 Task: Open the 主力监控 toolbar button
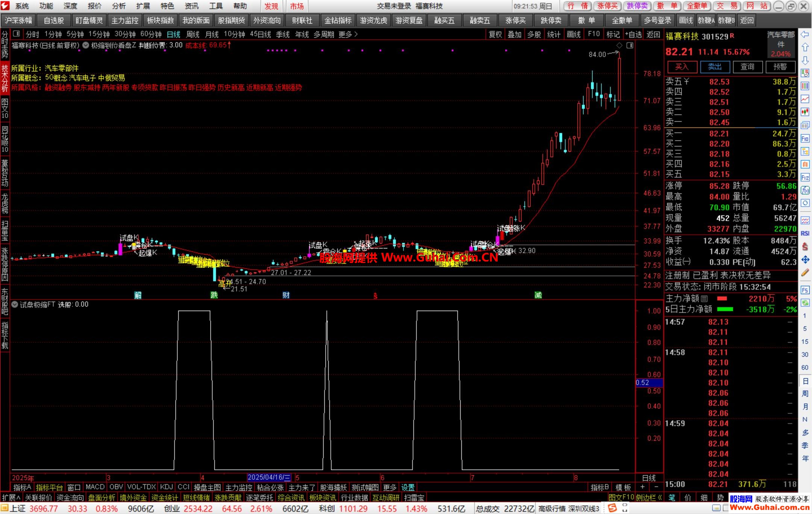click(x=125, y=21)
